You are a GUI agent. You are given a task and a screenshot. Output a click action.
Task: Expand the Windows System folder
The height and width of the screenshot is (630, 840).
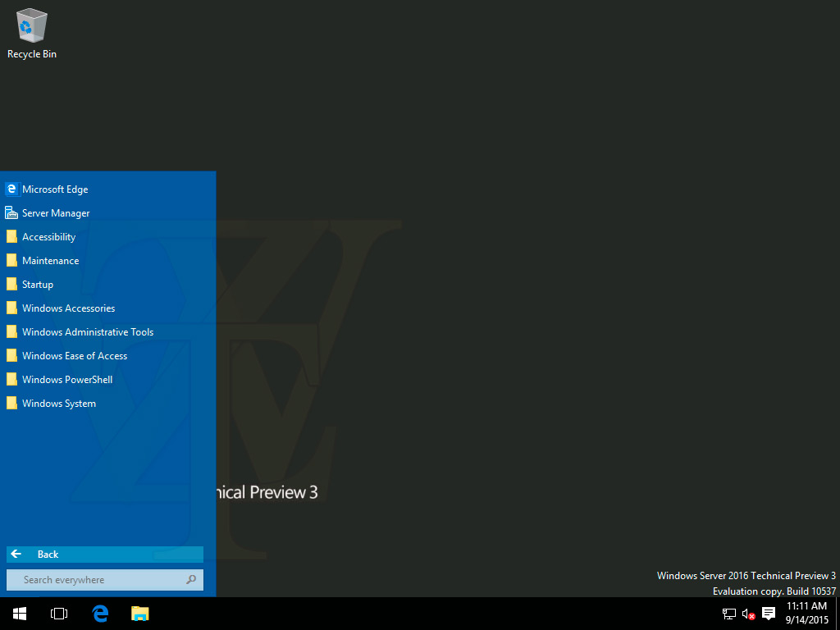58,404
